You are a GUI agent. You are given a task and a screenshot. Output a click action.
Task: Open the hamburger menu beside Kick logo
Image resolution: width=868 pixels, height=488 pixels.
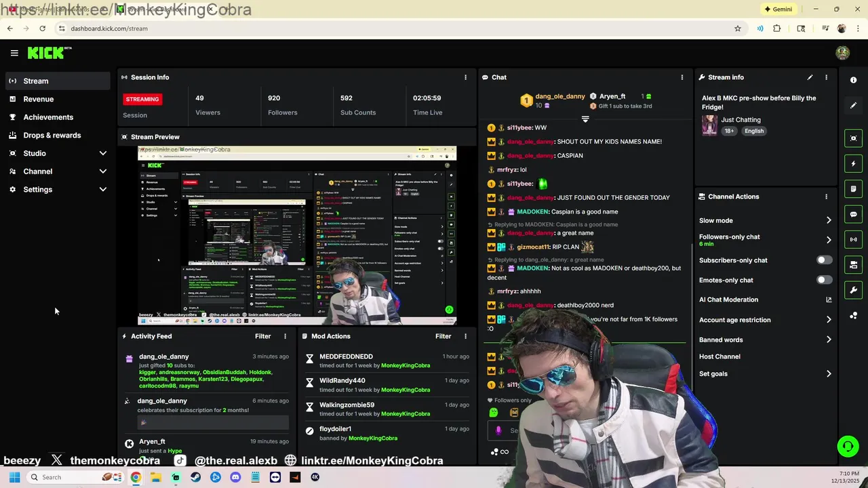pos(14,53)
